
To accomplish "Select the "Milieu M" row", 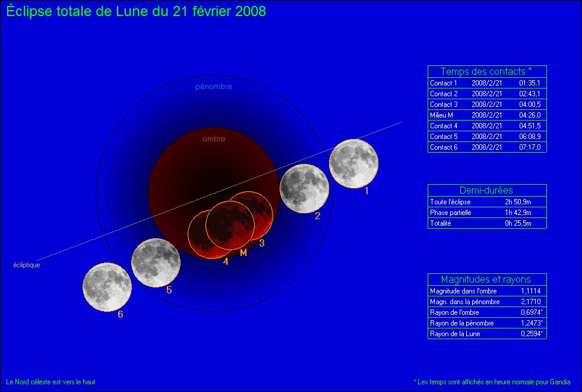I will 486,115.
